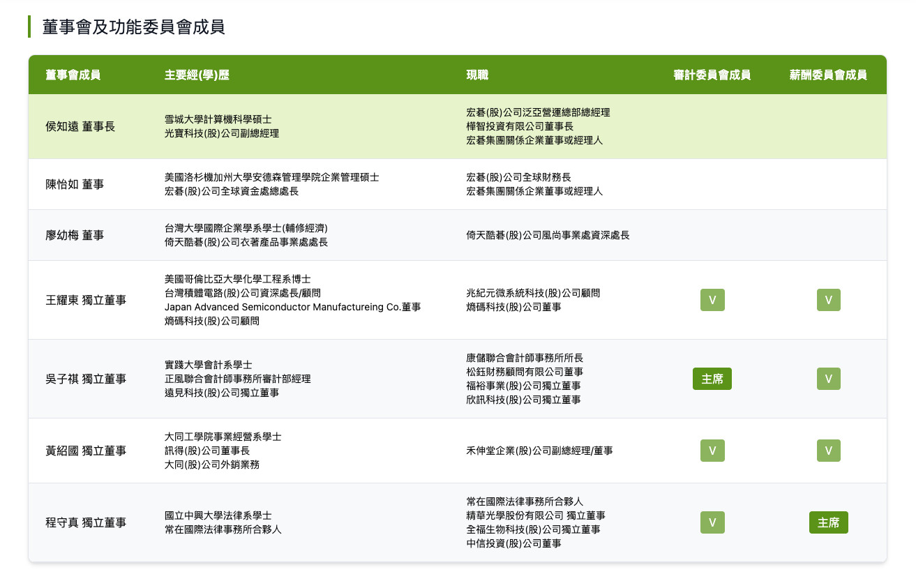Image resolution: width=916 pixels, height=588 pixels.
Task: Click the text 訊得(股)公司董事長
Action: pos(207,451)
